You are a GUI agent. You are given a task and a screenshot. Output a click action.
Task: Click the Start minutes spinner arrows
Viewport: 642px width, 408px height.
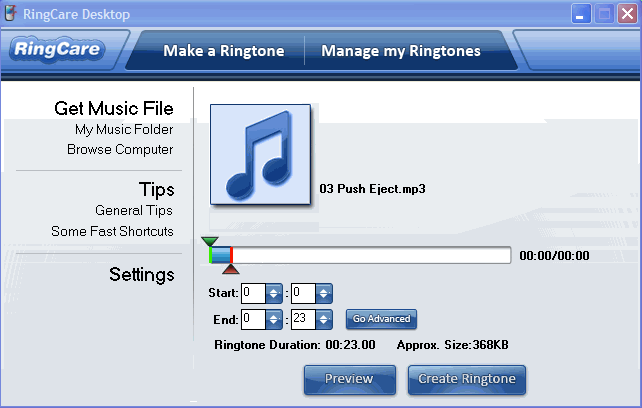pos(274,293)
